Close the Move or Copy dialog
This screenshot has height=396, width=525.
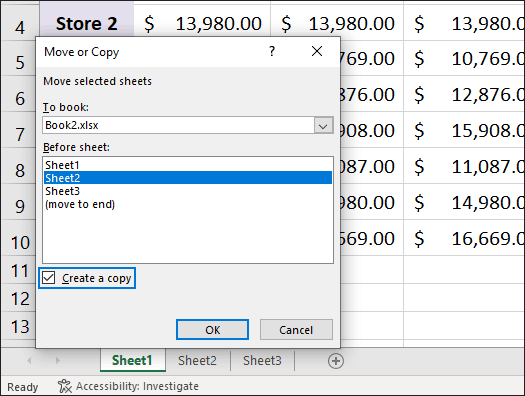317,51
